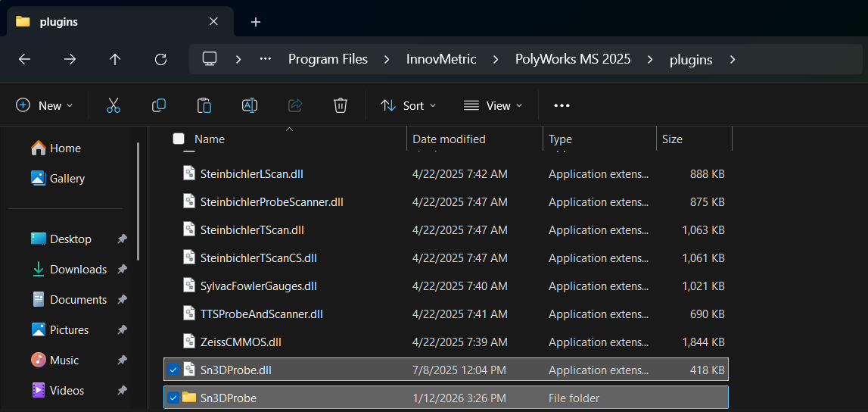The height and width of the screenshot is (412, 868).
Task: Uncheck the Sn3DProbe.dll checkbox
Action: [173, 370]
